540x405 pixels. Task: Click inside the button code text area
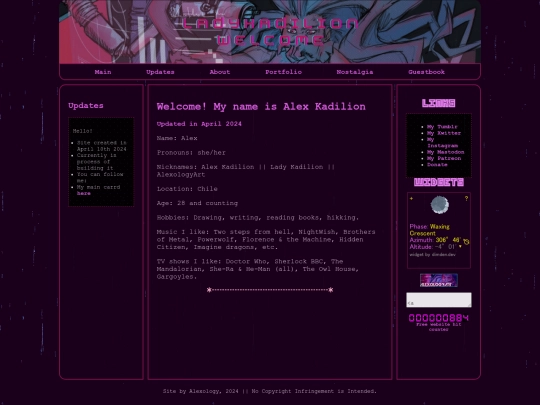tap(439, 300)
